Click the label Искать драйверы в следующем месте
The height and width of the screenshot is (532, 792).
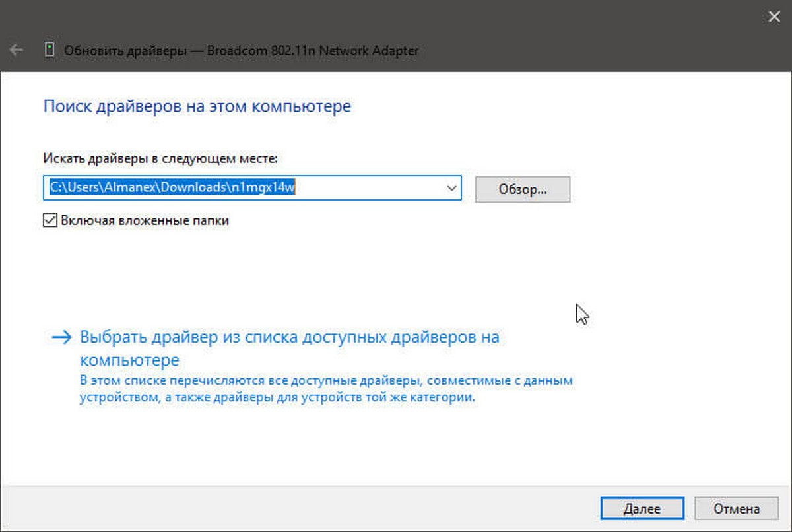160,158
